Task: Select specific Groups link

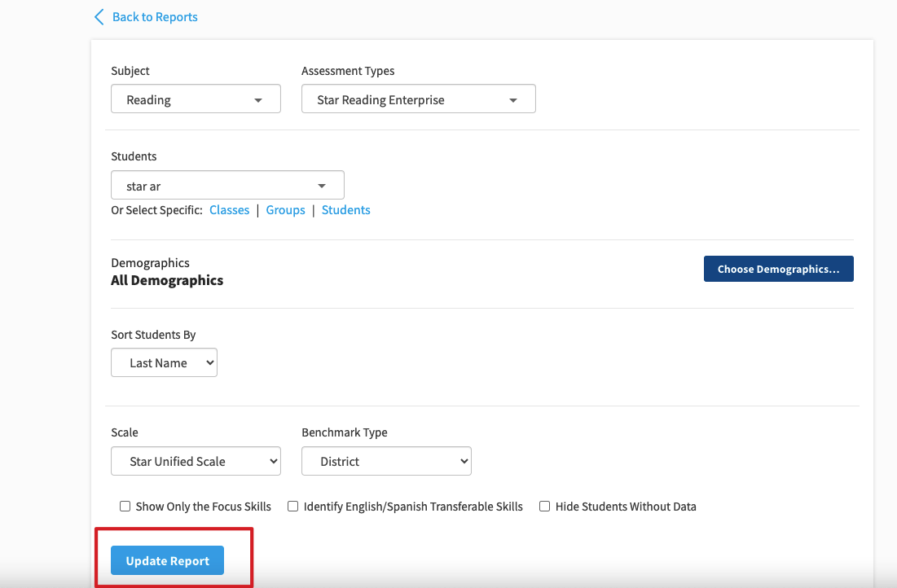Action: click(x=285, y=210)
